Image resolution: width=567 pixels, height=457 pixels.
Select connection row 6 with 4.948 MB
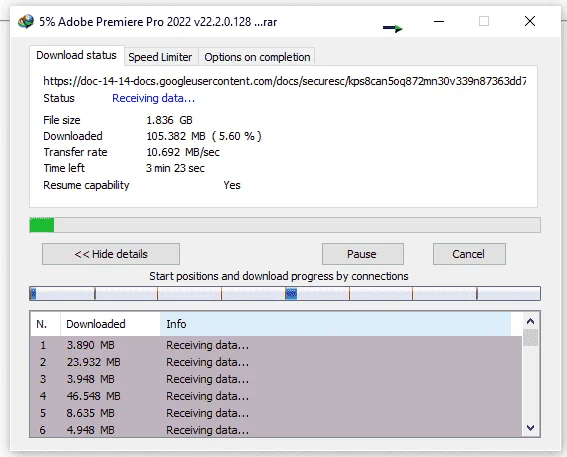[x=276, y=430]
